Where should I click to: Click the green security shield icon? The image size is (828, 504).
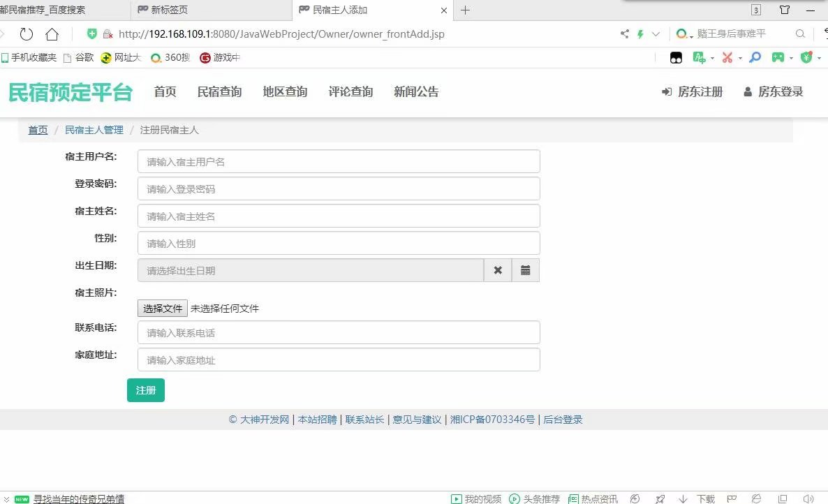[x=92, y=34]
